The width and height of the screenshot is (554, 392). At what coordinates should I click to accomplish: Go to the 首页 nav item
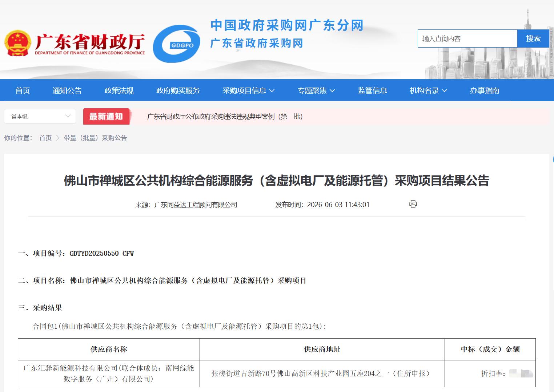23,90
